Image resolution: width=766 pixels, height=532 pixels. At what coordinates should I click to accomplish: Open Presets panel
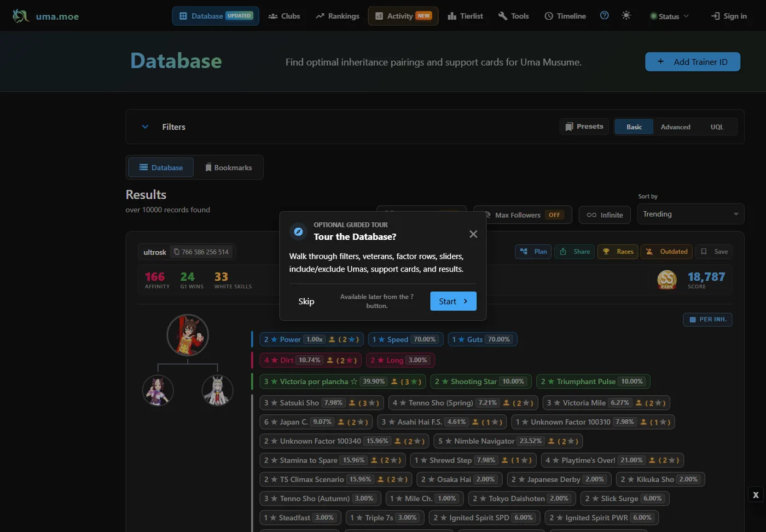[584, 126]
